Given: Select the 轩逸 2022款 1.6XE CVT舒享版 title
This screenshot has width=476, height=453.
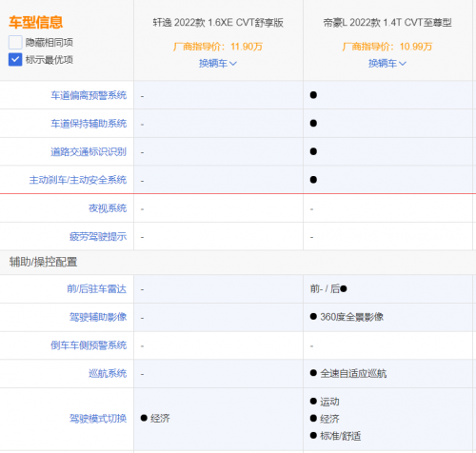Looking at the screenshot, I should tap(218, 23).
